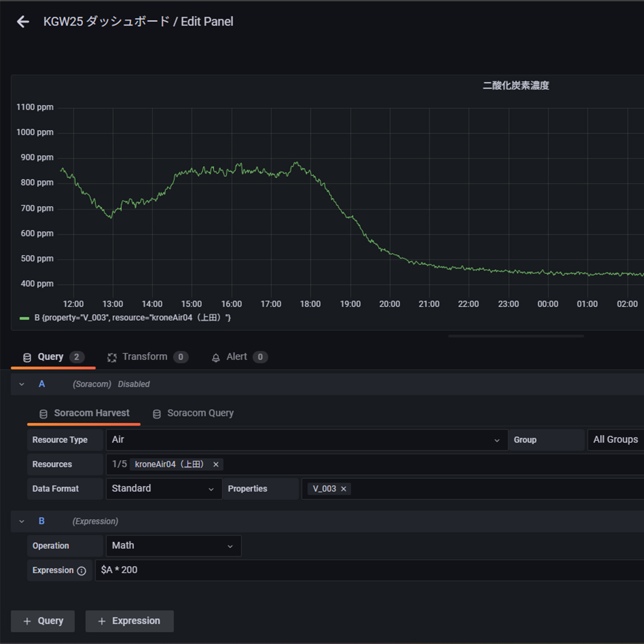Remove the V_003 property tag
The width and height of the screenshot is (644, 644).
pos(343,489)
